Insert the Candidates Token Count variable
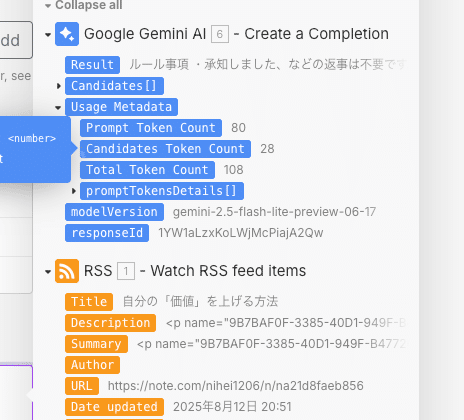 [x=165, y=149]
